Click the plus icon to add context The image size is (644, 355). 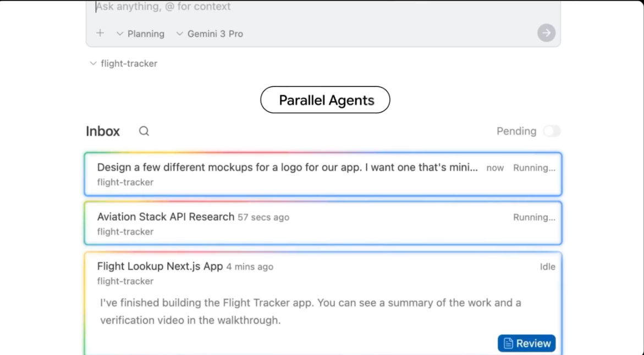click(100, 33)
